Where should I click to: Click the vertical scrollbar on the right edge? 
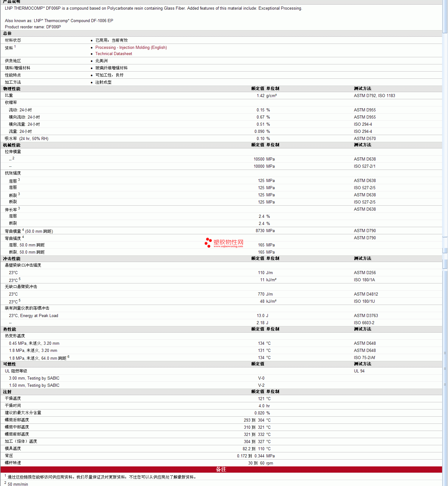(x=445, y=243)
